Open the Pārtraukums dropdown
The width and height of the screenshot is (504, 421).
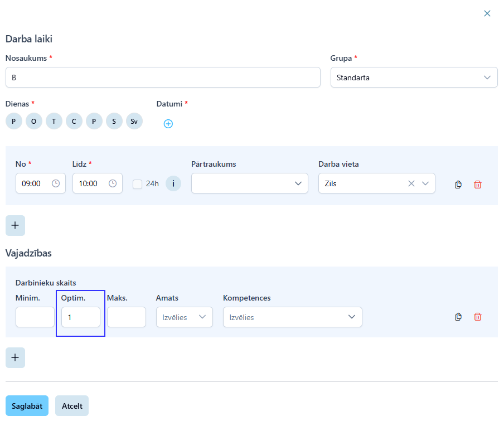click(249, 183)
